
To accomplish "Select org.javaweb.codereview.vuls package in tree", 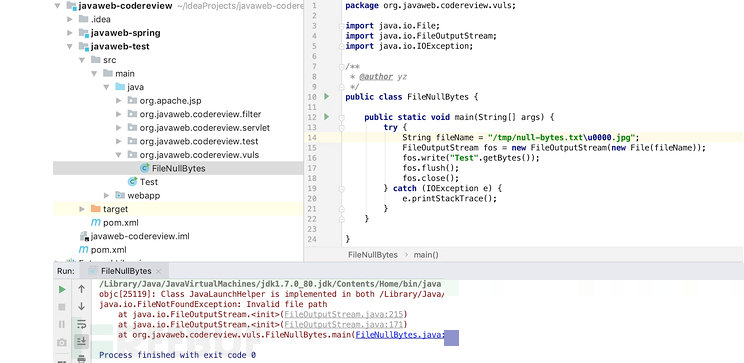I will [194, 155].
